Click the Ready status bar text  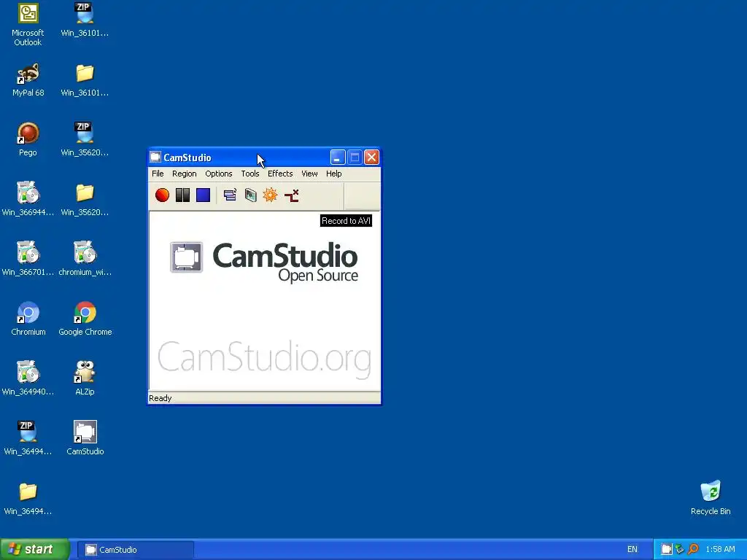pos(160,398)
